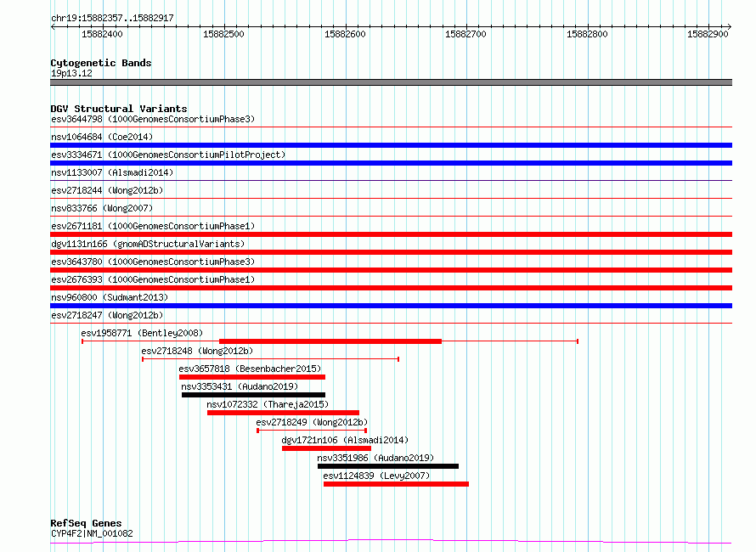The image size is (756, 552).
Task: Select variant esv2718248 (Wong2012b)
Action: coord(197,351)
